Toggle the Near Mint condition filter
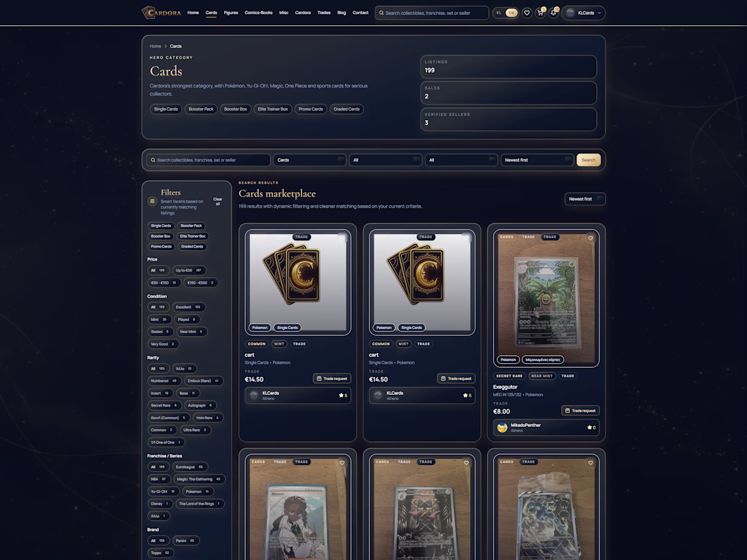 [x=192, y=332]
